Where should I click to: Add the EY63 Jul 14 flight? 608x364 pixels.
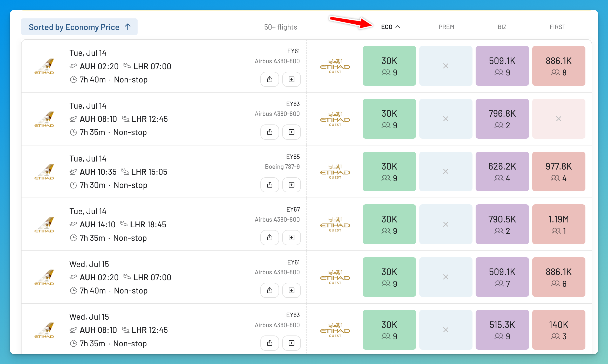tap(292, 132)
